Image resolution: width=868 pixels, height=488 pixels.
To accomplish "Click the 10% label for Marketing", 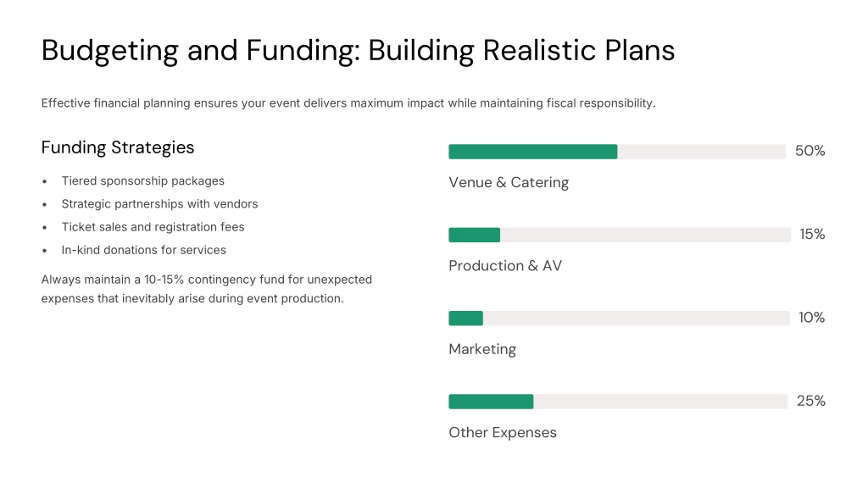I will pos(811,318).
